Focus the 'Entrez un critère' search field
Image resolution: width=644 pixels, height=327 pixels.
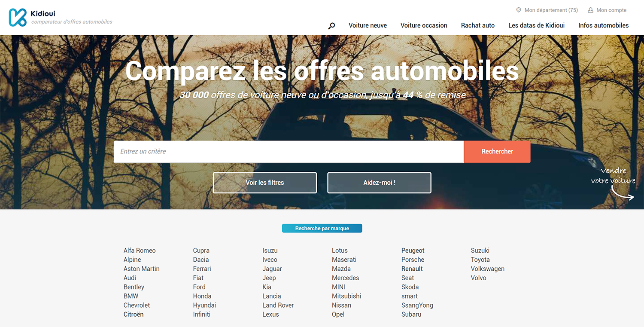tap(289, 152)
